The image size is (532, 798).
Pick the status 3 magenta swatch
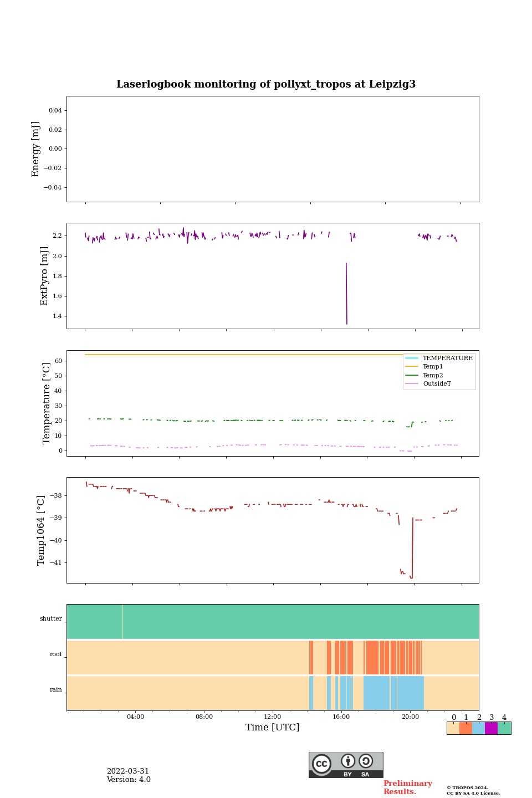pyautogui.click(x=491, y=728)
